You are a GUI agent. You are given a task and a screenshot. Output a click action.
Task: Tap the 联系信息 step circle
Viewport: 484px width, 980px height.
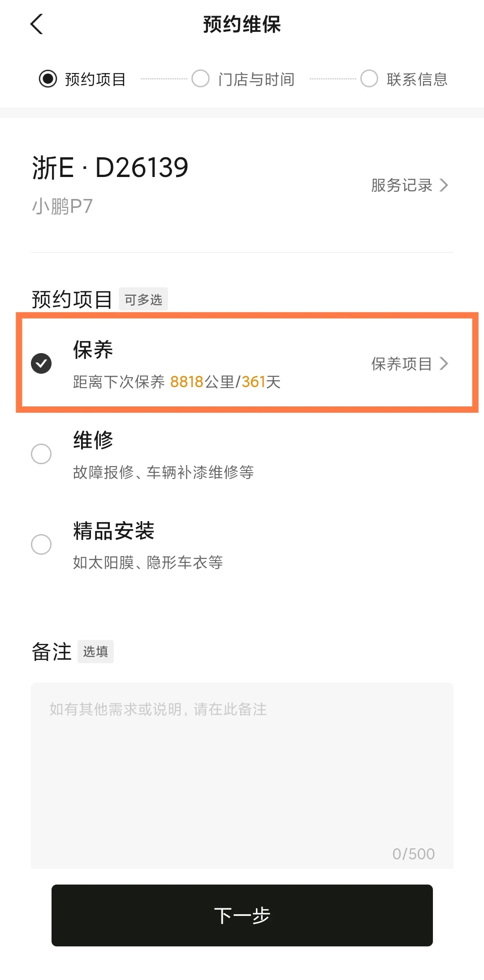click(x=369, y=79)
